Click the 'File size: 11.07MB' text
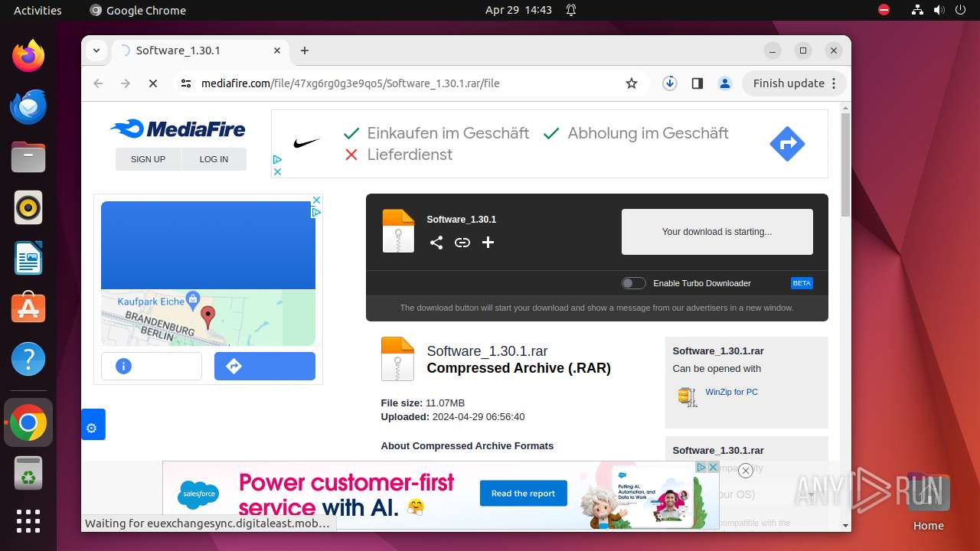Image resolution: width=980 pixels, height=551 pixels. (x=423, y=403)
